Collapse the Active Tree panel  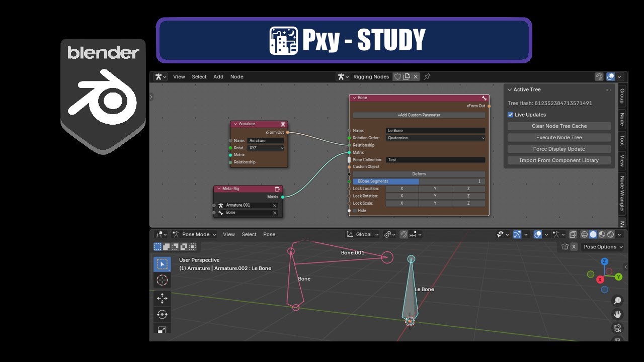[x=510, y=89]
